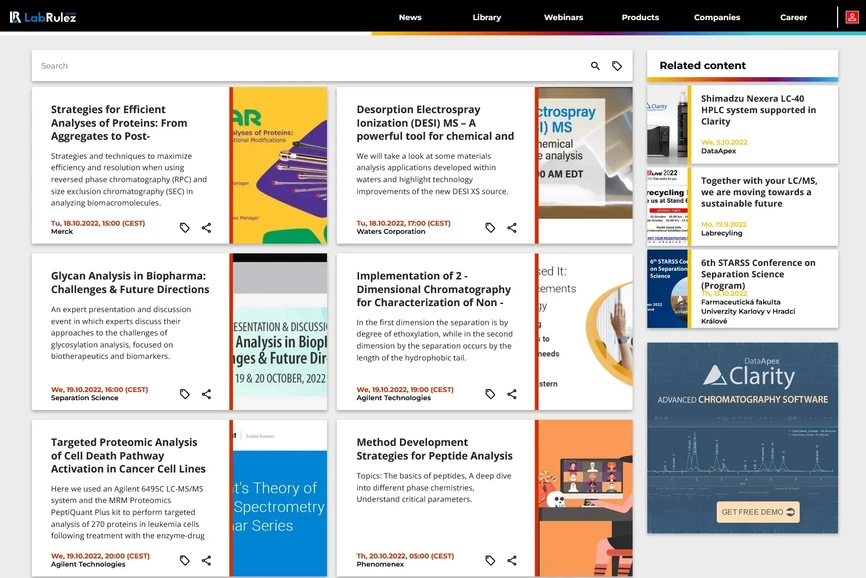Click tag icon on Glycan Analysis card
The width and height of the screenshot is (866, 578).
pos(184,394)
